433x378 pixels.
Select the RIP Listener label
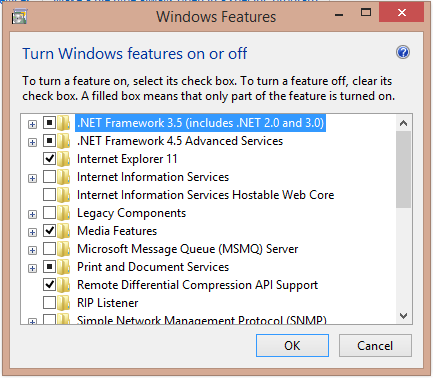(x=107, y=303)
